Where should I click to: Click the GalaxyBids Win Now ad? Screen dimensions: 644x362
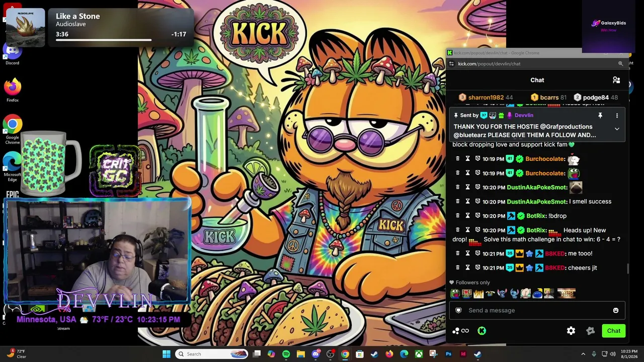[608, 26]
